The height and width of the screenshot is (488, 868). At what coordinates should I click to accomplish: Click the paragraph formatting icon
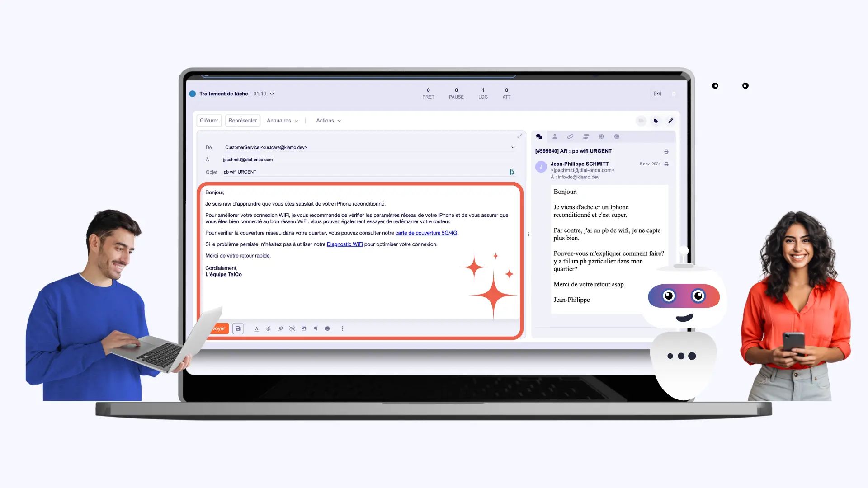316,328
